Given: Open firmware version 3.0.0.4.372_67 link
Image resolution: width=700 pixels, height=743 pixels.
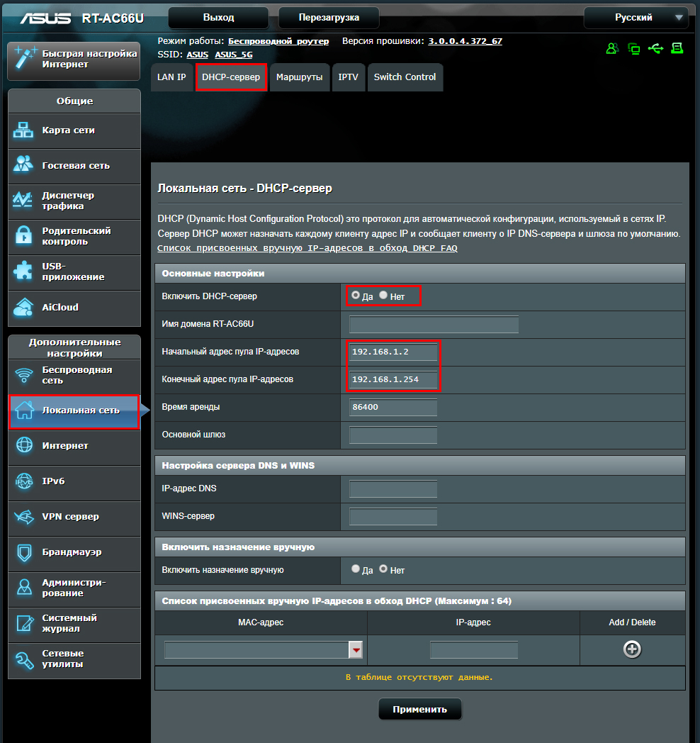Looking at the screenshot, I should click(465, 41).
